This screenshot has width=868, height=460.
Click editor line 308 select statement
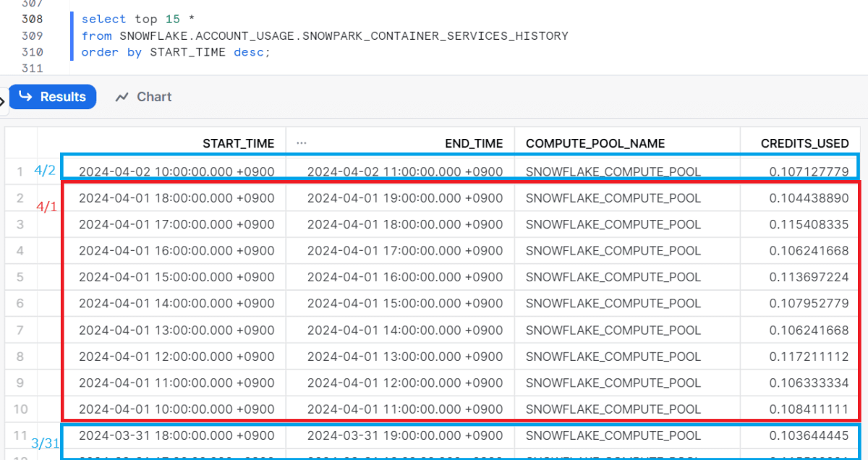point(137,20)
